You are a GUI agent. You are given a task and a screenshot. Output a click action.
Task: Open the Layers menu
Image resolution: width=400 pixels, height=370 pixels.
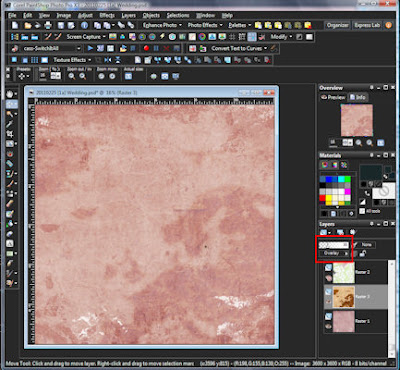tap(129, 15)
